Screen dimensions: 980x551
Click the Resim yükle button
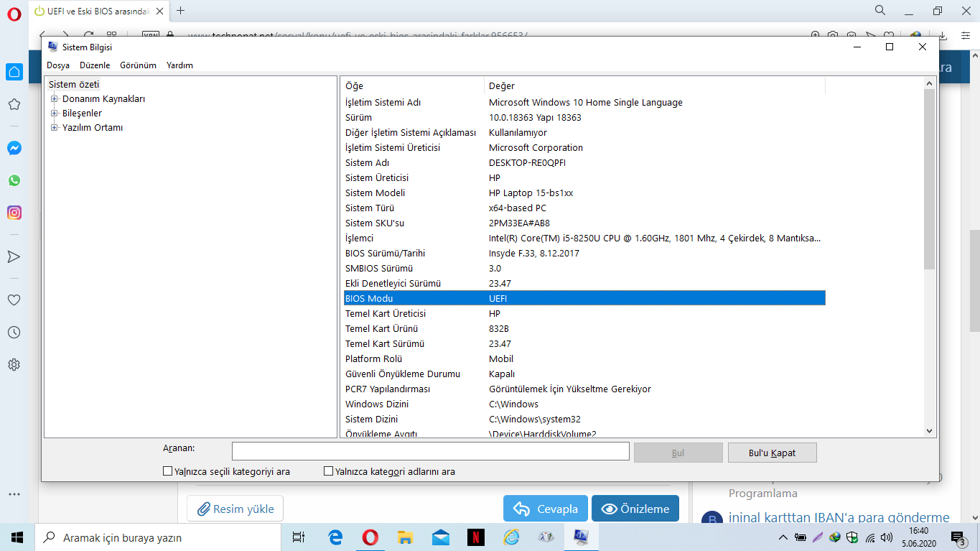click(x=235, y=509)
